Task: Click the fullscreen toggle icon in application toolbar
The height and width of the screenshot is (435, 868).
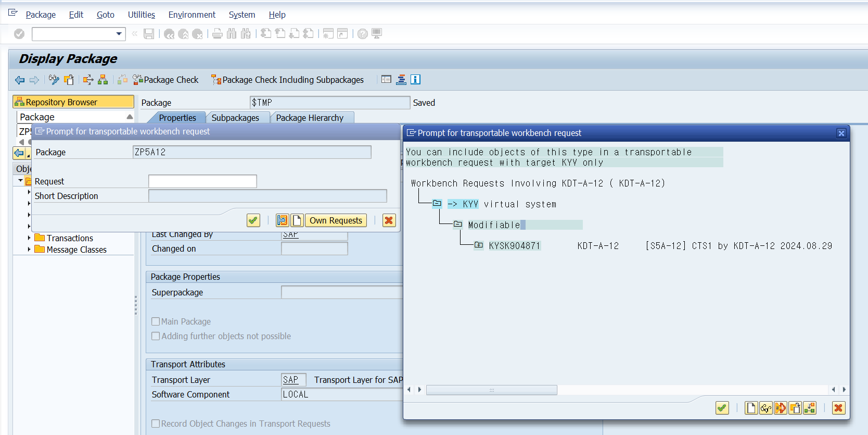Action: [386, 80]
